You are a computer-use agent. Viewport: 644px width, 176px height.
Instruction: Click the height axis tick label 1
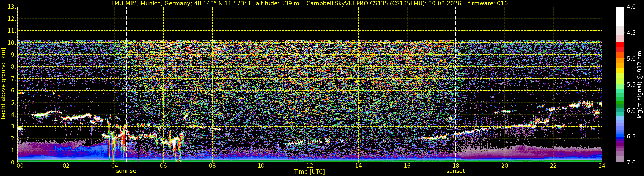[13, 151]
